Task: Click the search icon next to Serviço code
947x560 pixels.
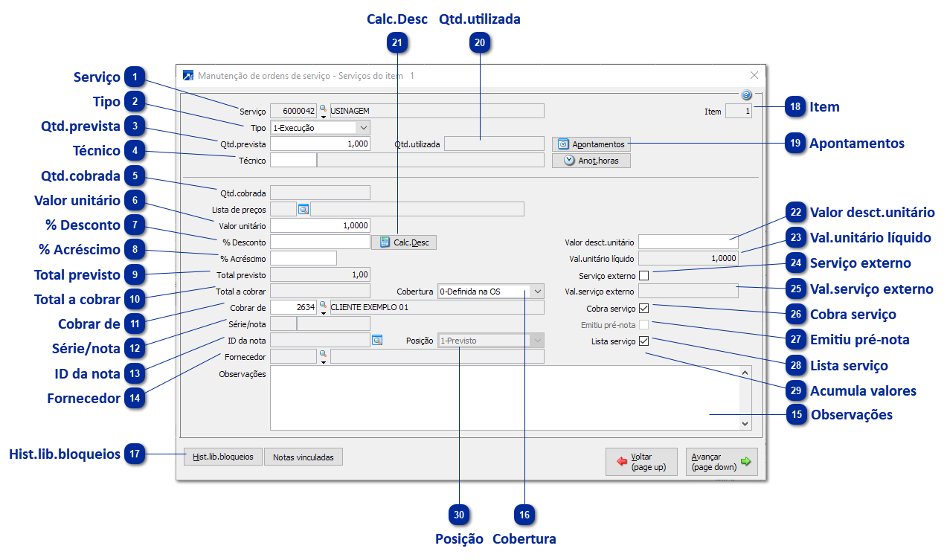Action: tap(323, 111)
